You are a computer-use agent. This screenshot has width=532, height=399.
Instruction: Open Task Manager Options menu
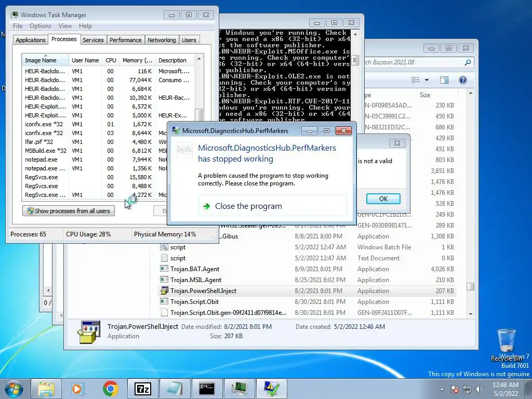click(x=41, y=26)
